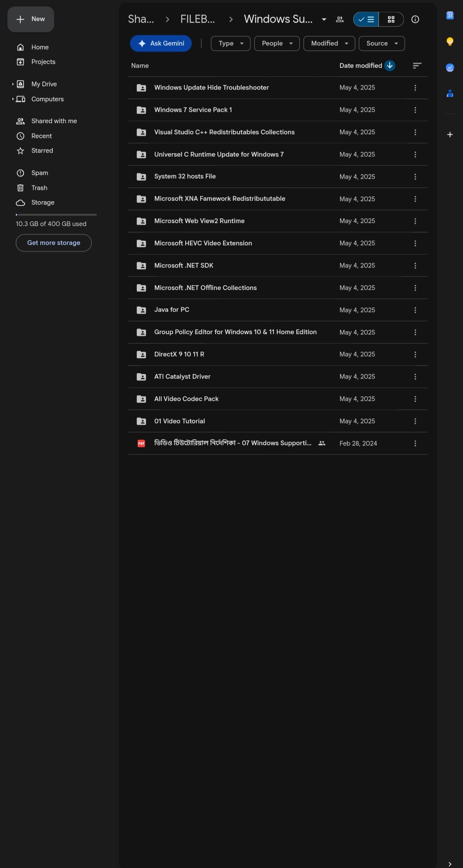The image size is (463, 868).
Task: Open the Type filter dropdown
Action: pyautogui.click(x=231, y=43)
